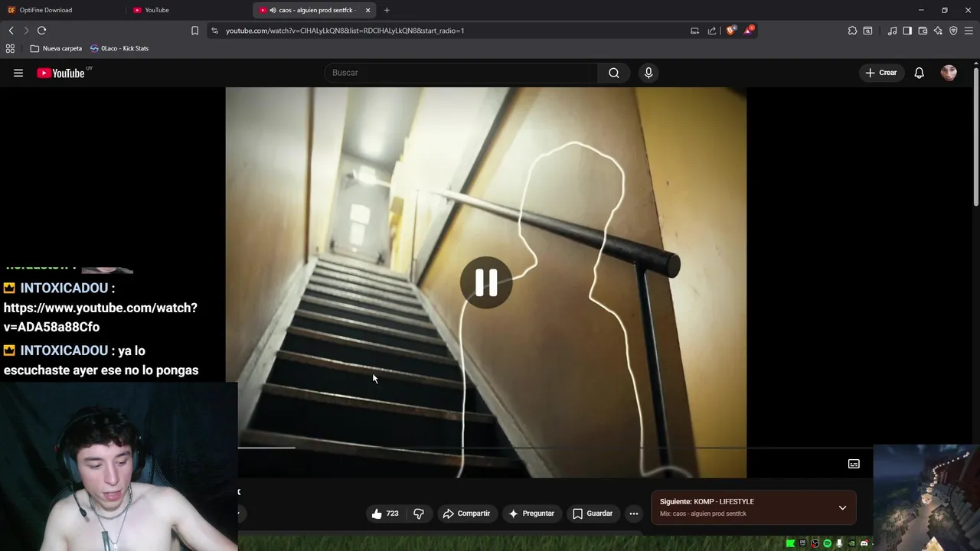
Task: Go back in the browser
Action: 11,31
